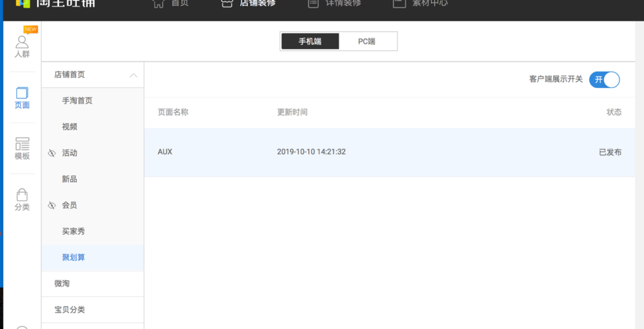Expand the 宝贝分类 menu section

[x=70, y=310]
